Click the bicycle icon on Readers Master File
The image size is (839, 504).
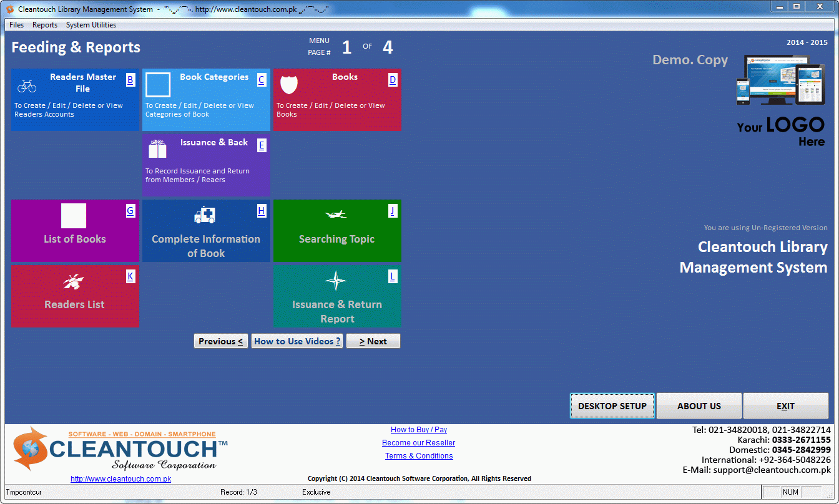tap(27, 85)
